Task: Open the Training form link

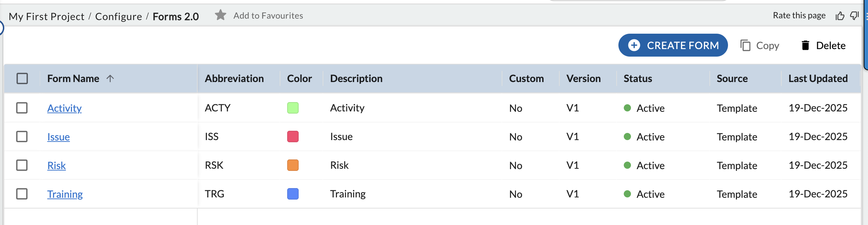Action: point(65,194)
